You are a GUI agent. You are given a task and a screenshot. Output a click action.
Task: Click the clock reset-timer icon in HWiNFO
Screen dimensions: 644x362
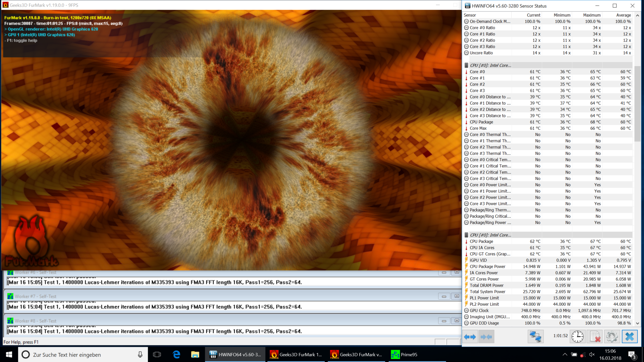point(577,337)
